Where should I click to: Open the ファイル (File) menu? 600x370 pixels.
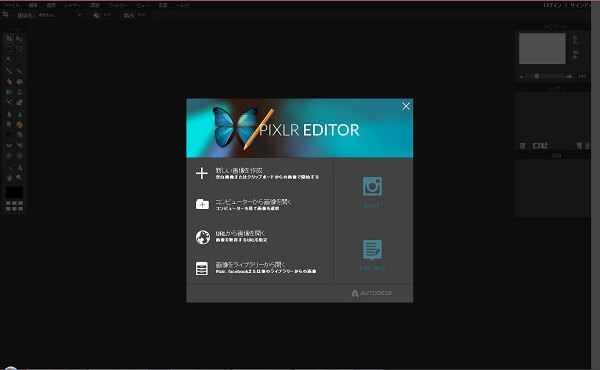(x=11, y=5)
